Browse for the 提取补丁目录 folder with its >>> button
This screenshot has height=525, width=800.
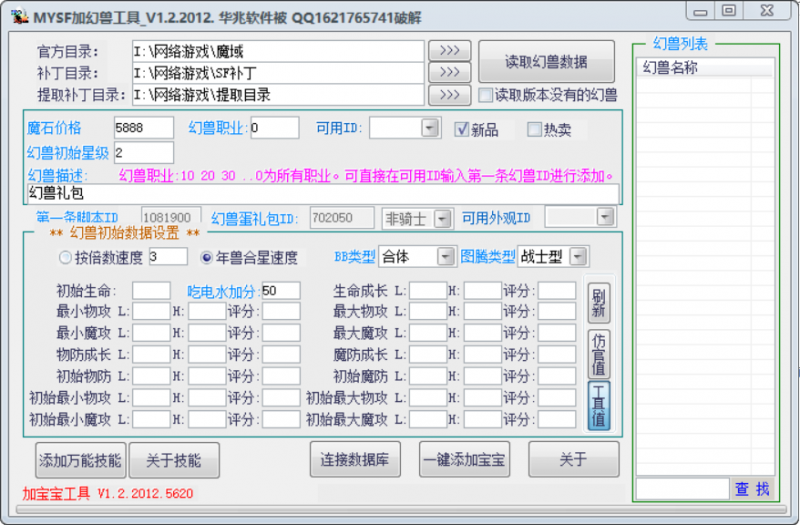tap(449, 95)
